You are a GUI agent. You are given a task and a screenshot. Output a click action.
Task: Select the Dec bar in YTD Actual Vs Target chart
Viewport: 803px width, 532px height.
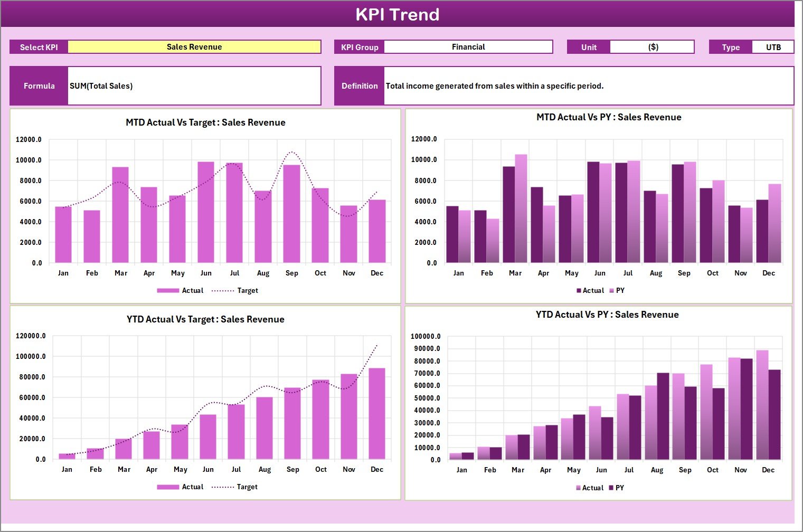pyautogui.click(x=376, y=414)
